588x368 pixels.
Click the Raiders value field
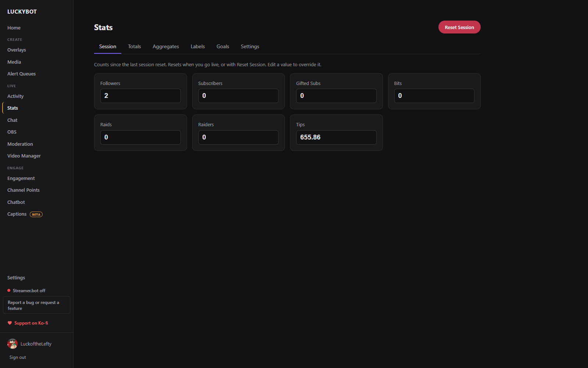tap(239, 137)
